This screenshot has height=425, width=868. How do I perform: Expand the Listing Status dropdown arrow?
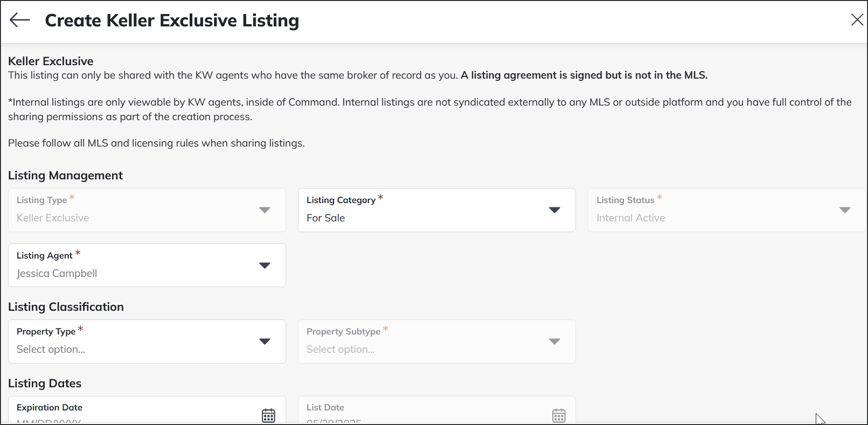845,210
